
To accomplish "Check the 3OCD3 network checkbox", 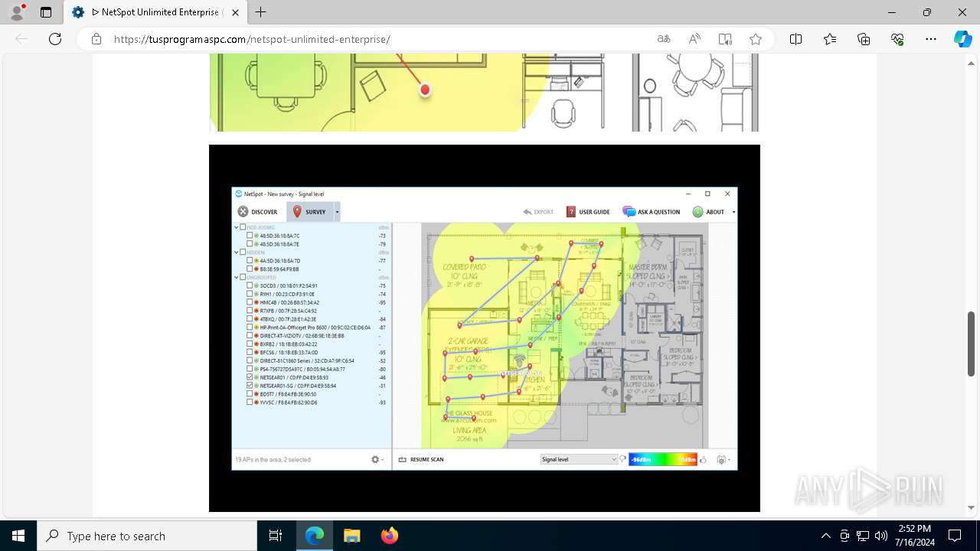I will pos(250,285).
